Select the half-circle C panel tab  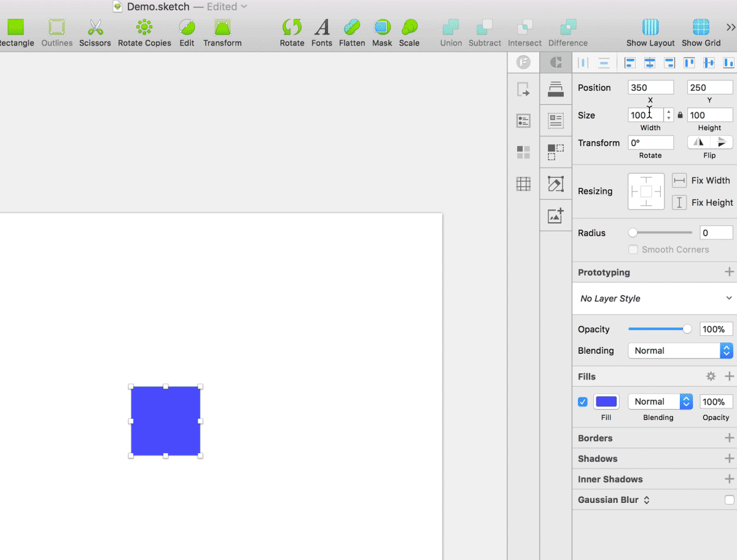[556, 63]
